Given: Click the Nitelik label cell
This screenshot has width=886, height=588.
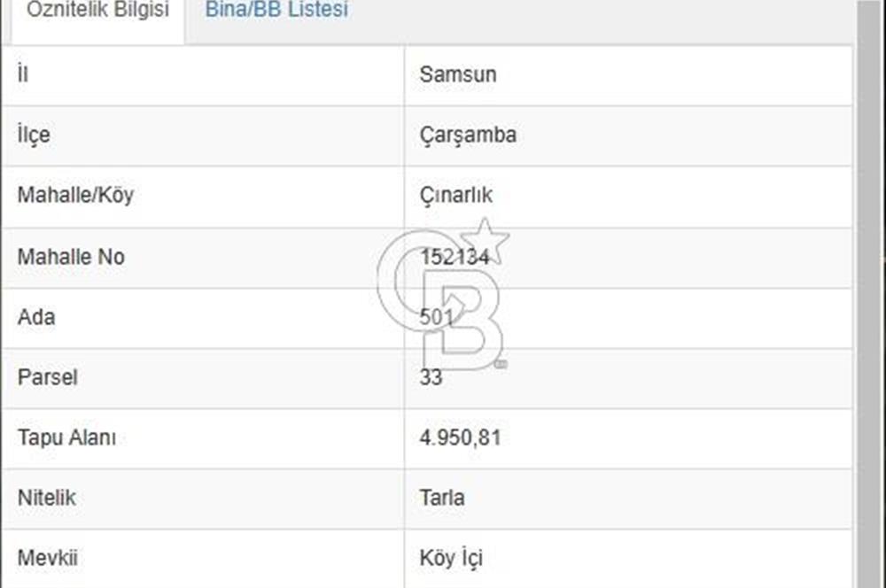Looking at the screenshot, I should click(x=203, y=499).
